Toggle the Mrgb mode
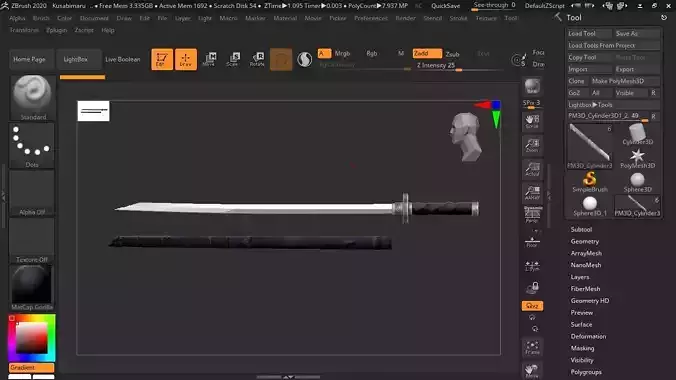 (x=343, y=53)
